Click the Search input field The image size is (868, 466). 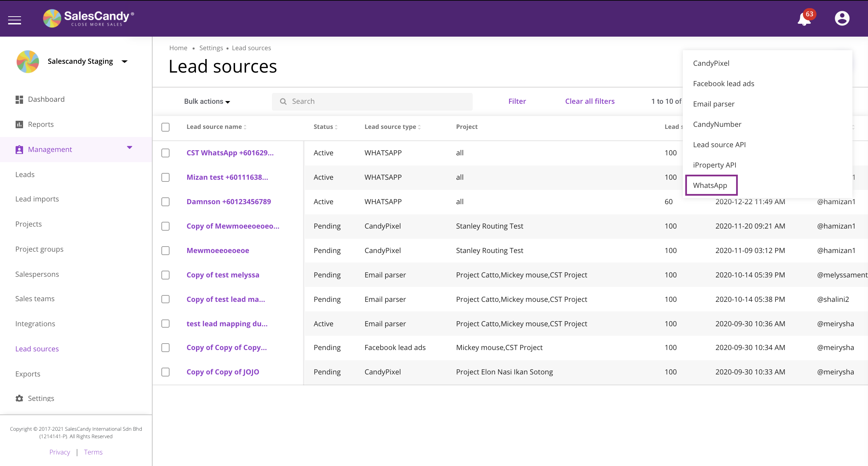pyautogui.click(x=372, y=101)
